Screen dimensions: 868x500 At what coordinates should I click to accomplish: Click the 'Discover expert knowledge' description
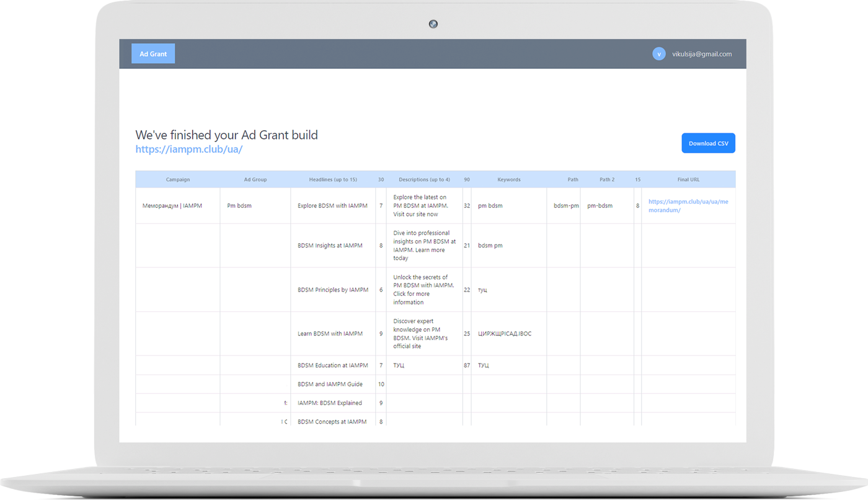[x=420, y=334]
